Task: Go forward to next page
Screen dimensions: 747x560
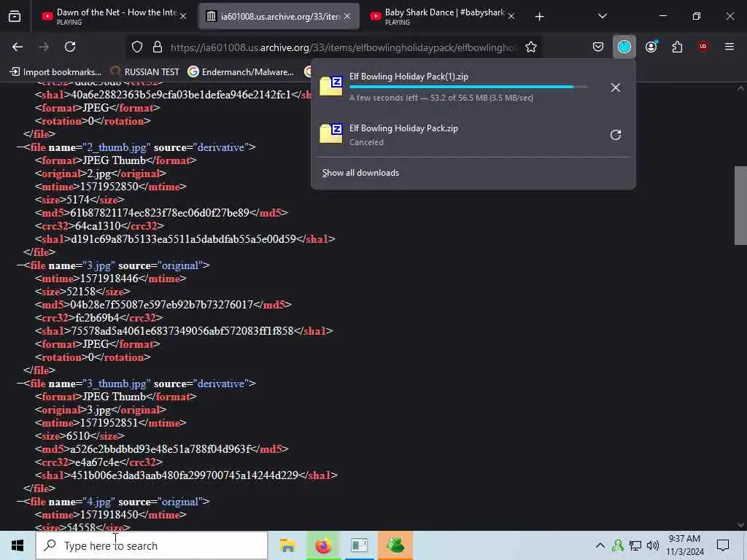Action: click(43, 47)
